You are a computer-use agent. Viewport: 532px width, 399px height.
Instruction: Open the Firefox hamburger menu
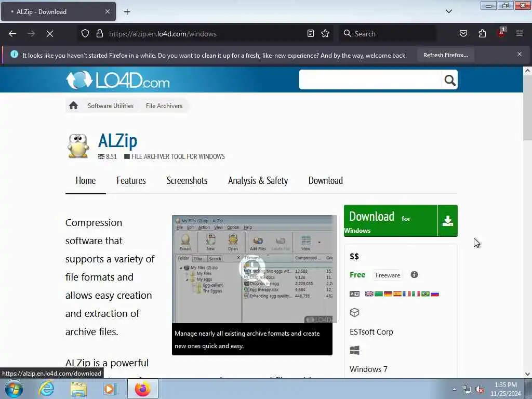(519, 33)
